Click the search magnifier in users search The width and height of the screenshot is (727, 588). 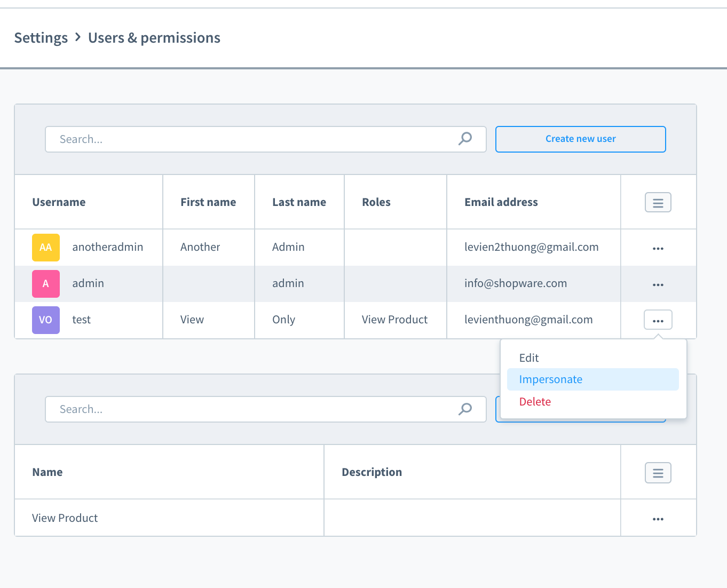(465, 139)
